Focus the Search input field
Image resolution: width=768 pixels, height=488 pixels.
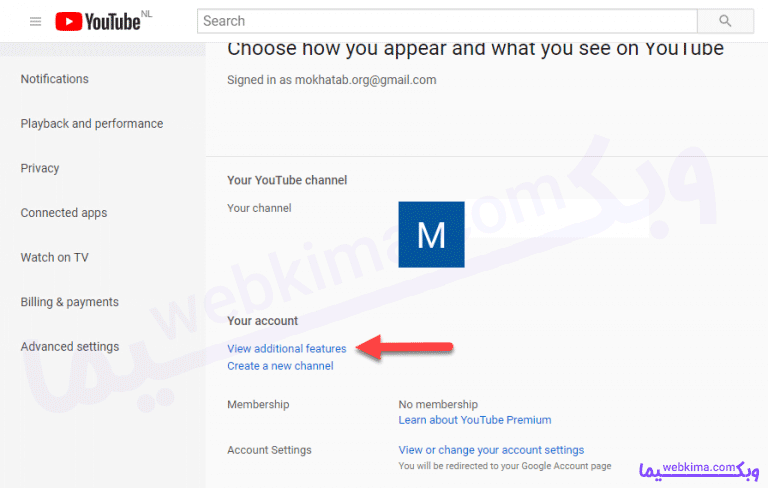tap(447, 21)
